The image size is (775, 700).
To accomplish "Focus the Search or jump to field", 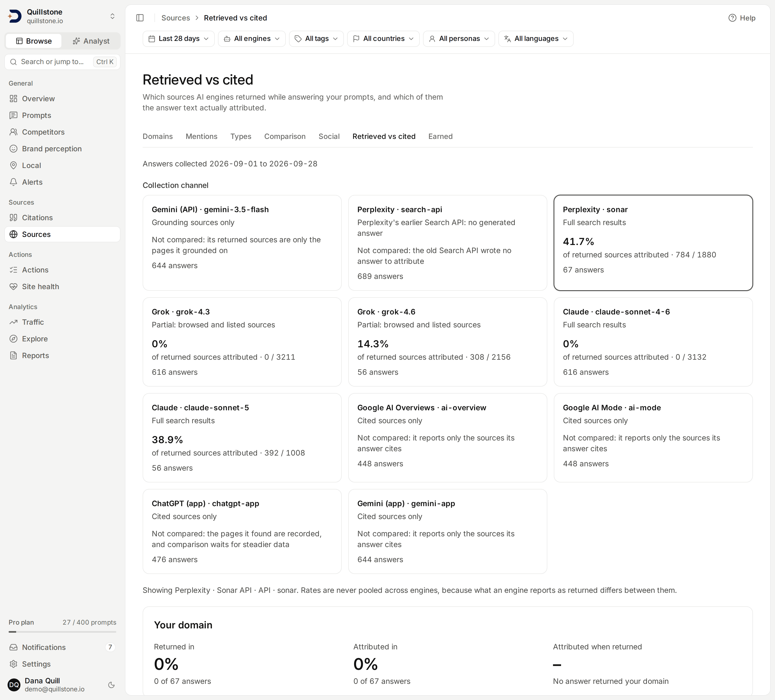I will coord(62,62).
